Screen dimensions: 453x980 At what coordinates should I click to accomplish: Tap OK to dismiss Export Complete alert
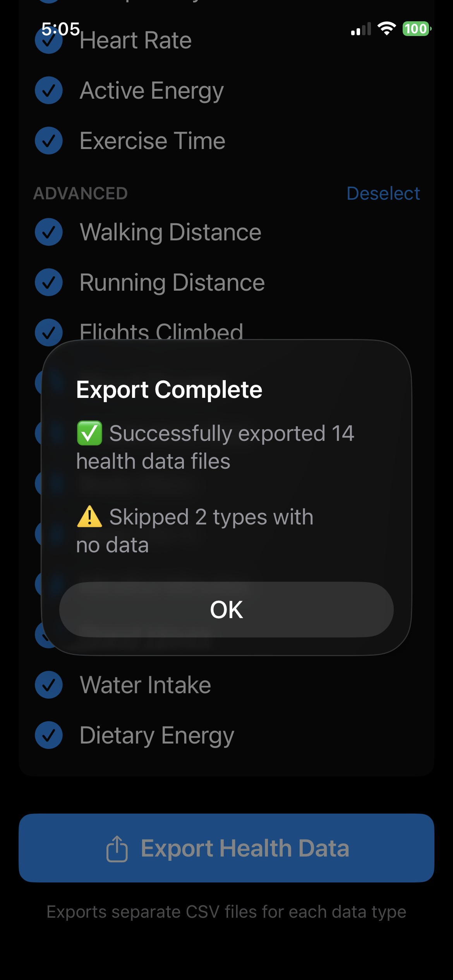226,610
